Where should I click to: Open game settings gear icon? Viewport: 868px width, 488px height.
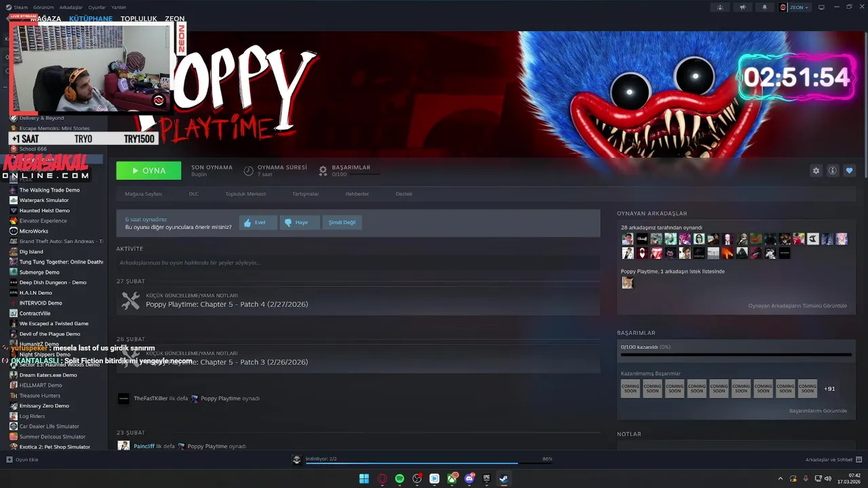816,171
